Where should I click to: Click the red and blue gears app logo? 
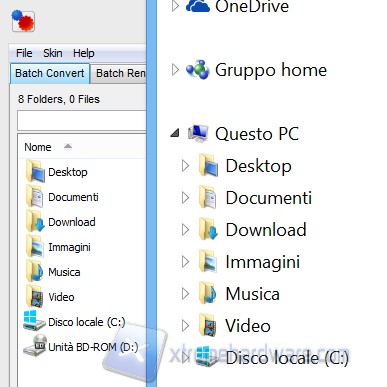23,21
